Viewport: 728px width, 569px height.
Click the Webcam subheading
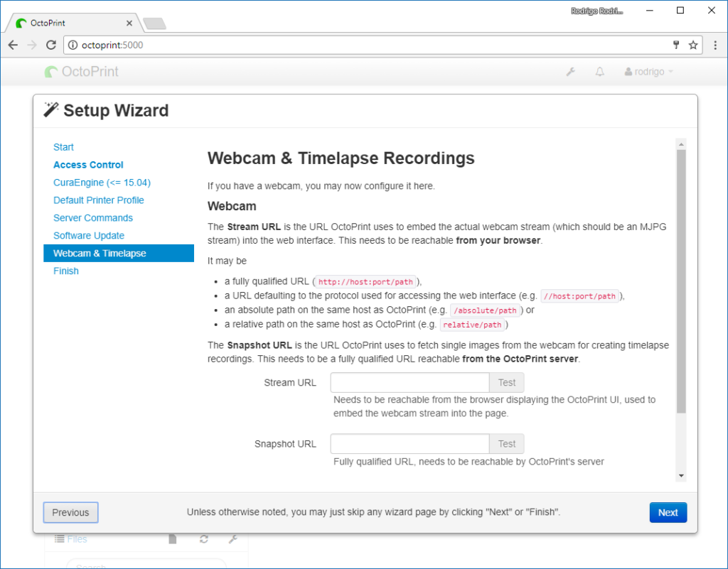pyautogui.click(x=232, y=206)
